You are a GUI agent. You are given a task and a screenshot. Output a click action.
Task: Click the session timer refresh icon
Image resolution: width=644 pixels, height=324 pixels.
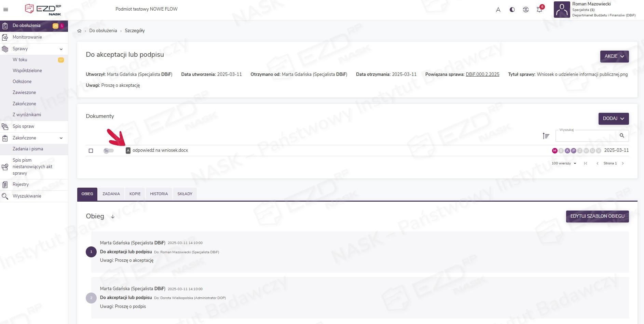[525, 10]
